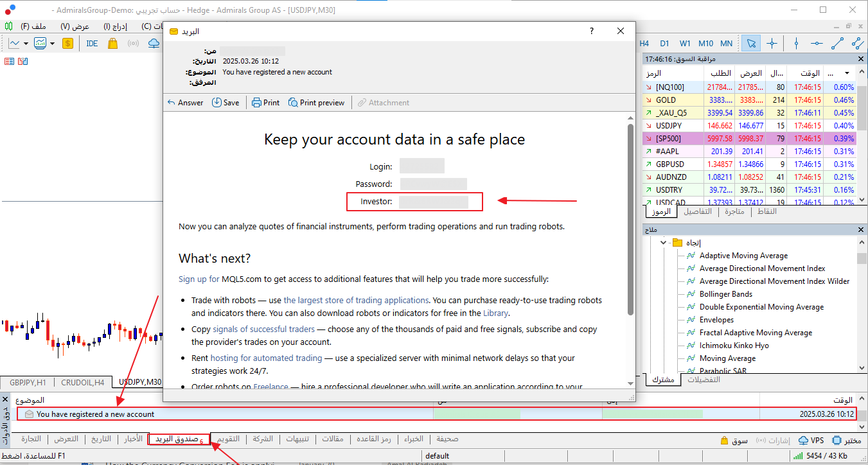Select the H4 timeframe
The width and height of the screenshot is (868, 465).
[x=644, y=43]
